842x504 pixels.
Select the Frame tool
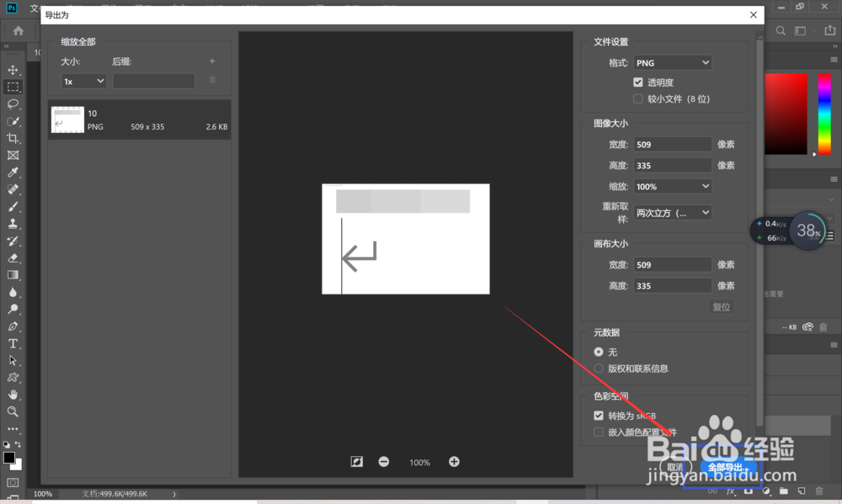(13, 156)
